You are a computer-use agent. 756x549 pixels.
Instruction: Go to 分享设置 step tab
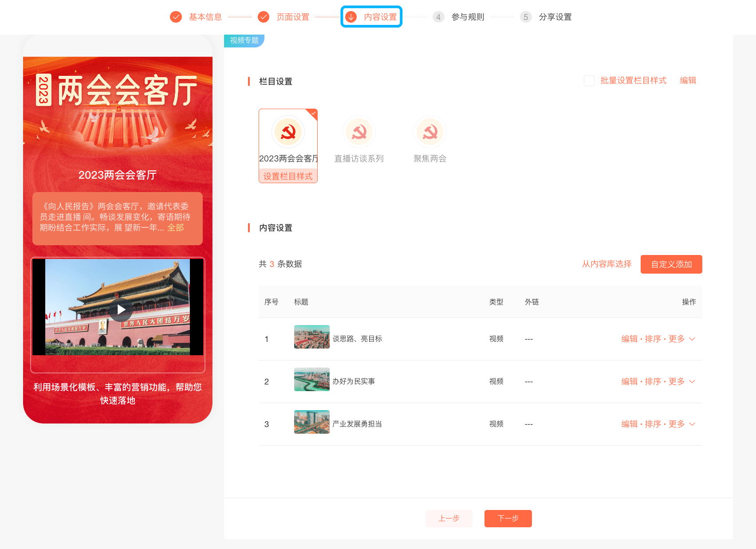tap(555, 17)
